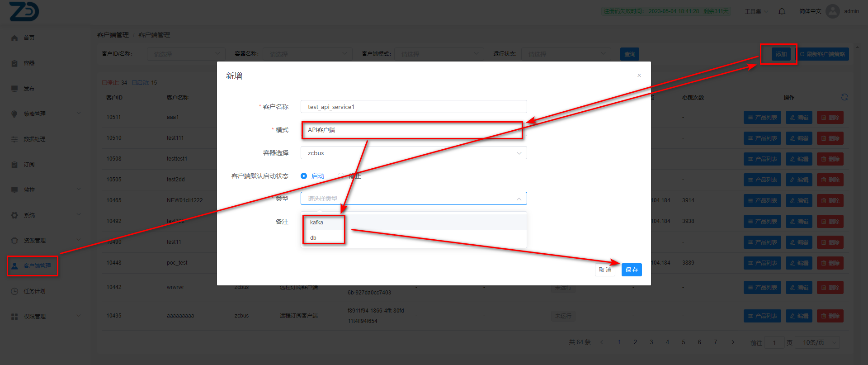This screenshot has width=868, height=365.
Task: Click the admin user avatar icon
Action: [832, 11]
